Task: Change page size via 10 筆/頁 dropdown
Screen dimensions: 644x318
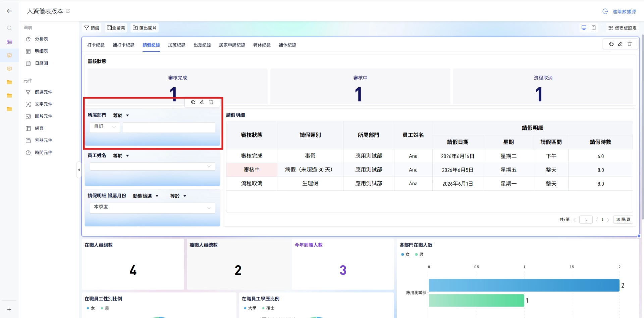Action: coord(623,220)
